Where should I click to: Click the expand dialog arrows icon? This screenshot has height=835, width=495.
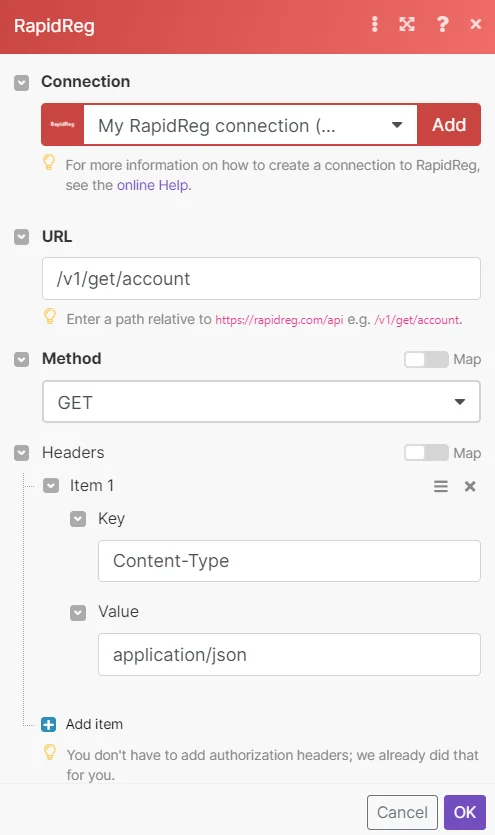click(x=407, y=24)
